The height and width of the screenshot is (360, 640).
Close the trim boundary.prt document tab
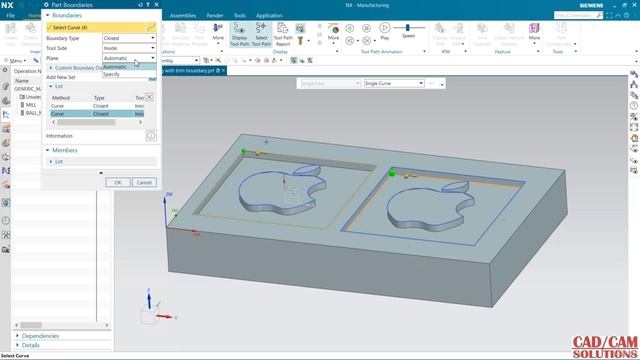(x=223, y=71)
